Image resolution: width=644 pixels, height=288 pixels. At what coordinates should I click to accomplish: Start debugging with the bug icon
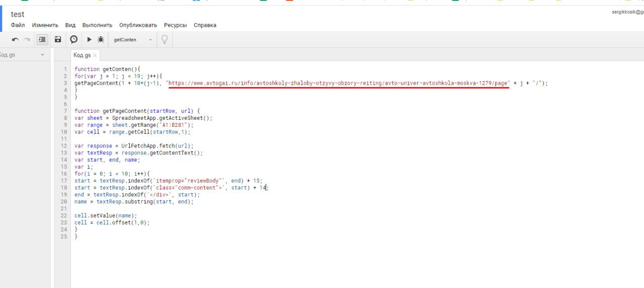pyautogui.click(x=101, y=40)
